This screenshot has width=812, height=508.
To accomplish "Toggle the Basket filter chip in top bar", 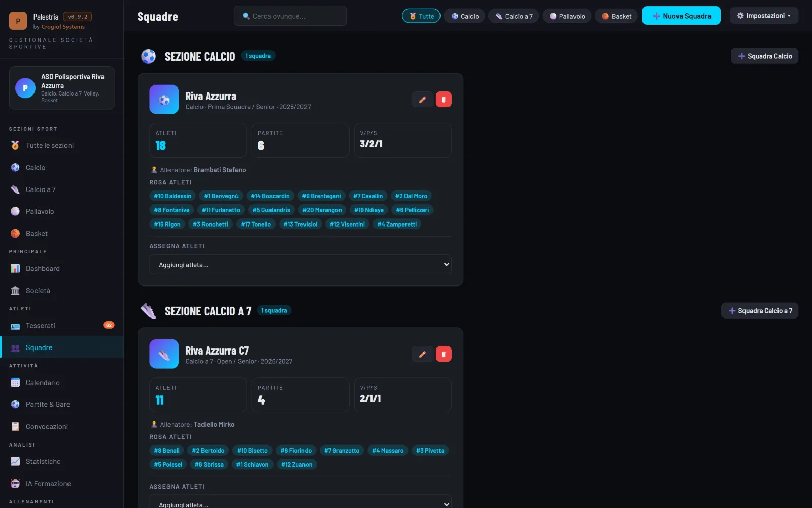I will pyautogui.click(x=617, y=16).
